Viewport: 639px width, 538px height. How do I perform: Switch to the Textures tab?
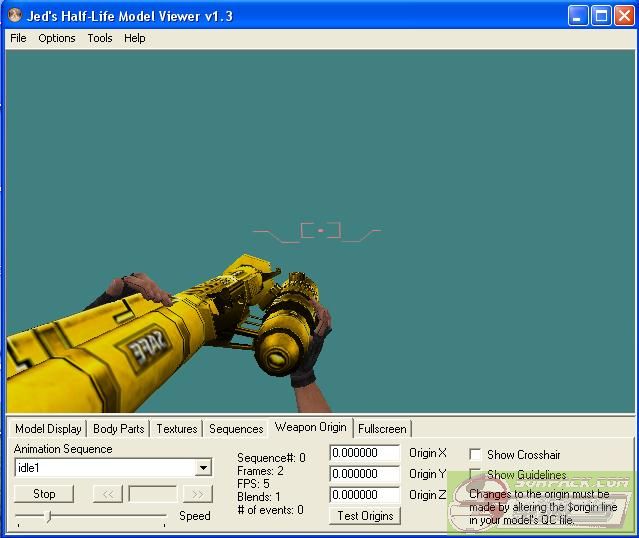[177, 429]
